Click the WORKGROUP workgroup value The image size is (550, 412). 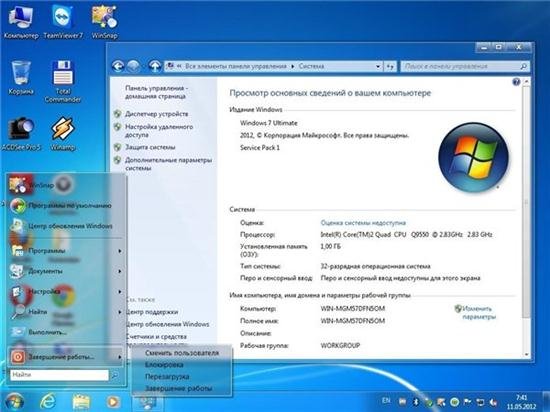coord(340,345)
